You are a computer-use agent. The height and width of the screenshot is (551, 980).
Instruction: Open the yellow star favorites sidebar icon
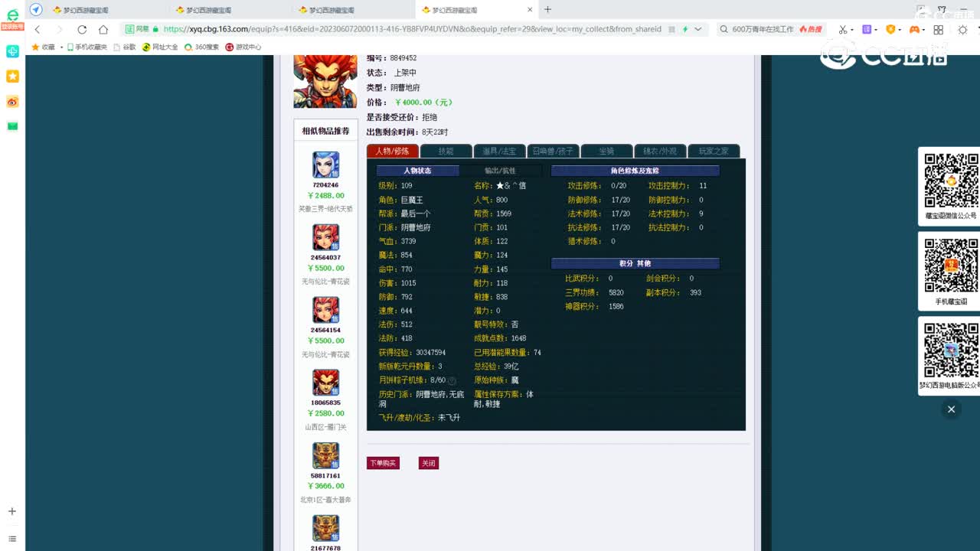12,77
